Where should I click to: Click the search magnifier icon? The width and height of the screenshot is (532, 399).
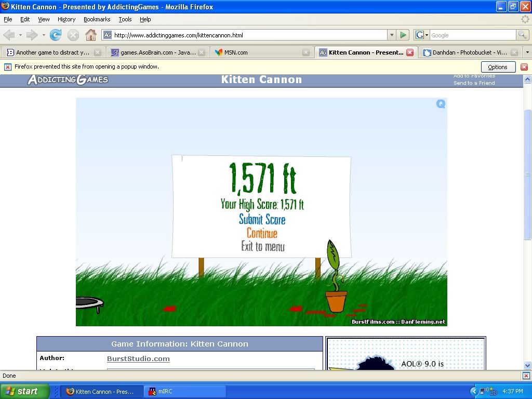coord(522,35)
